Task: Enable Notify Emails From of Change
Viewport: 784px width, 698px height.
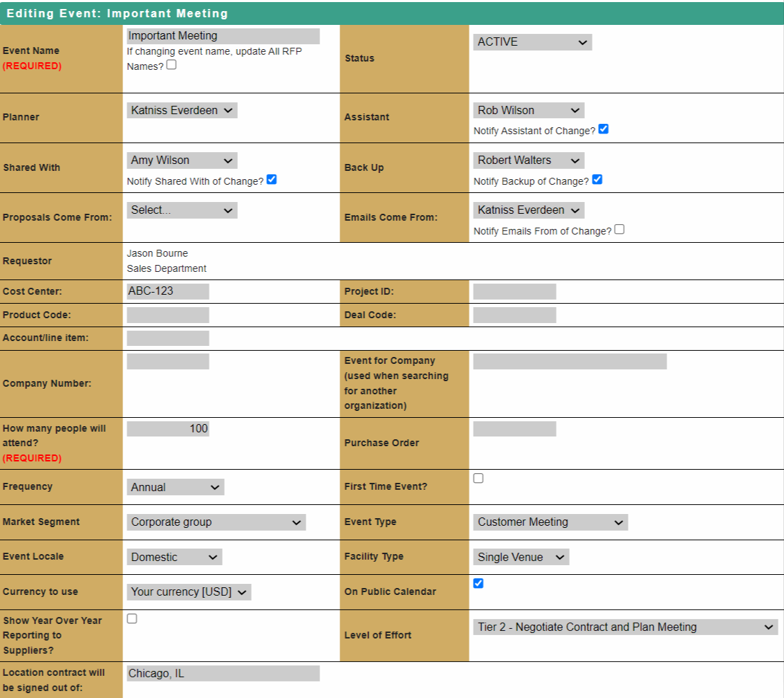Action: (619, 230)
